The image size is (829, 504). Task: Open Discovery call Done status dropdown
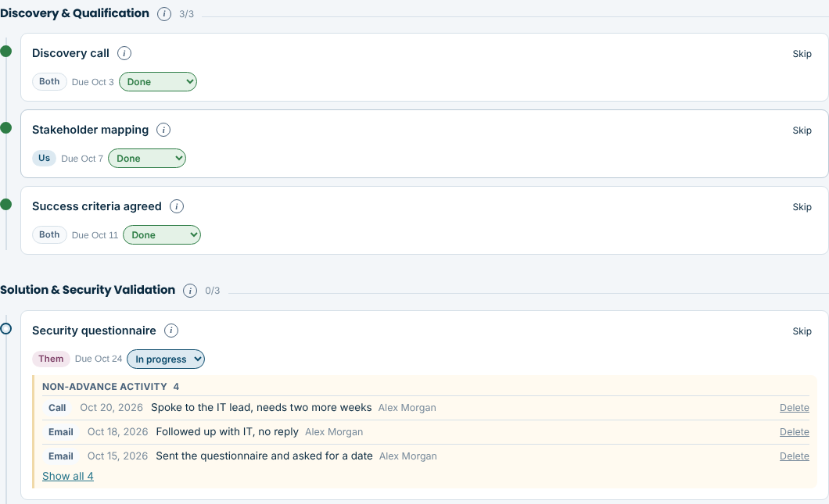pyautogui.click(x=157, y=82)
